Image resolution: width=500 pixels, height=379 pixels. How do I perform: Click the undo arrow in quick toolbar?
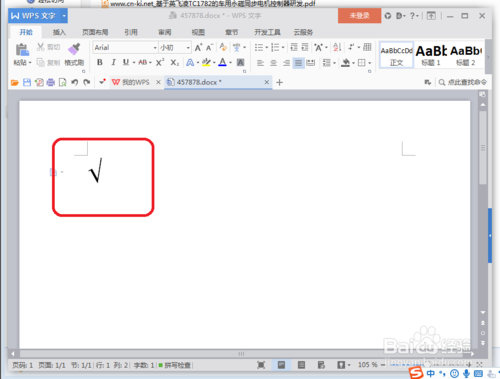point(75,82)
